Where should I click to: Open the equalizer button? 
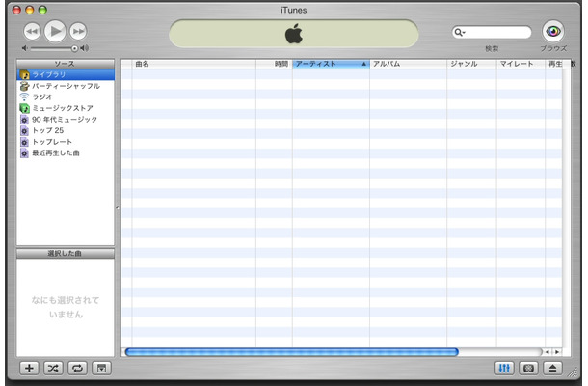(504, 369)
